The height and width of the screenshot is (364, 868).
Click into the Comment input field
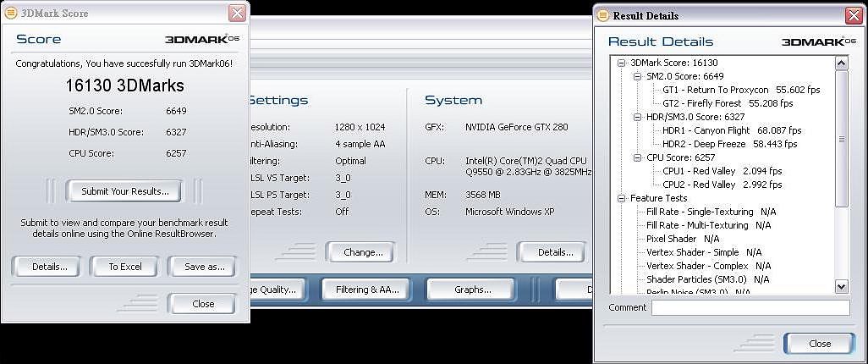[750, 307]
